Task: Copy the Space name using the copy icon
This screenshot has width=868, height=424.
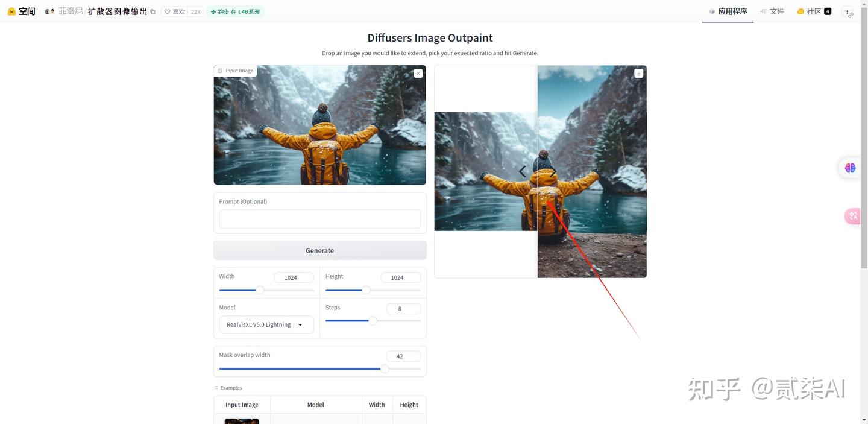Action: click(153, 11)
